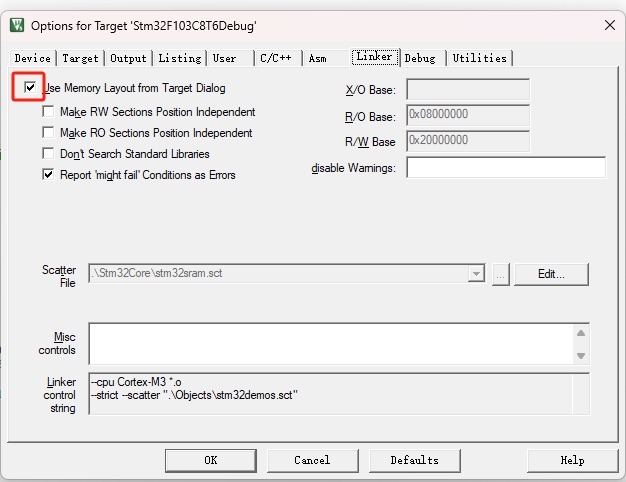The image size is (626, 482).
Task: Switch to the Target tab
Action: point(80,58)
